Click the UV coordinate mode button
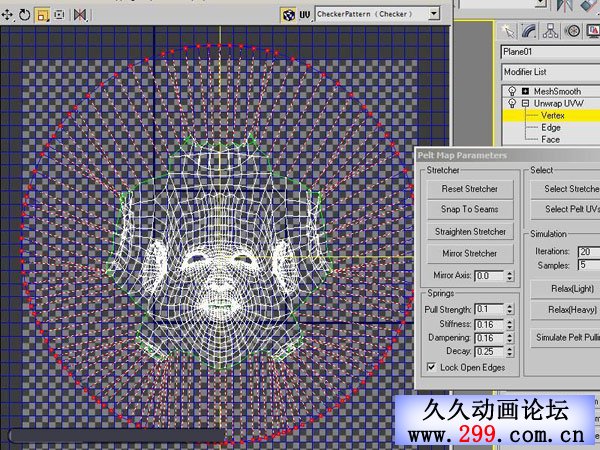Image resolution: width=600 pixels, height=450 pixels. tap(305, 15)
